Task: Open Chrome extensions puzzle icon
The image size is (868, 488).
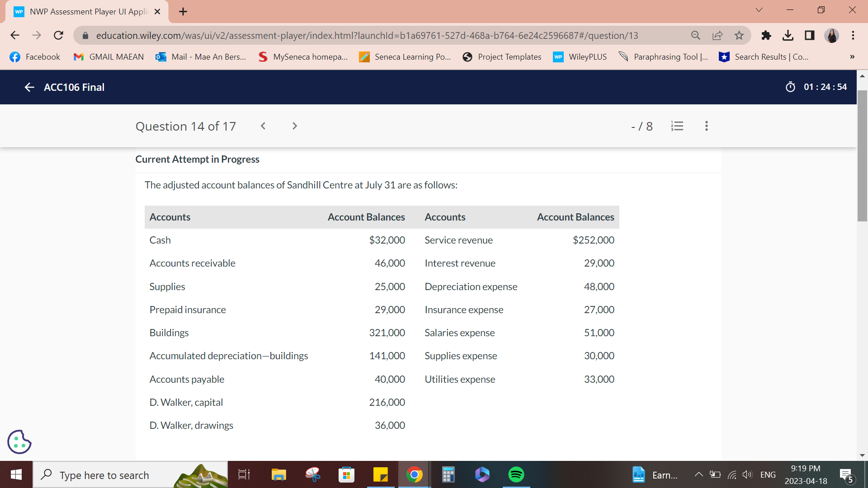Action: (766, 35)
